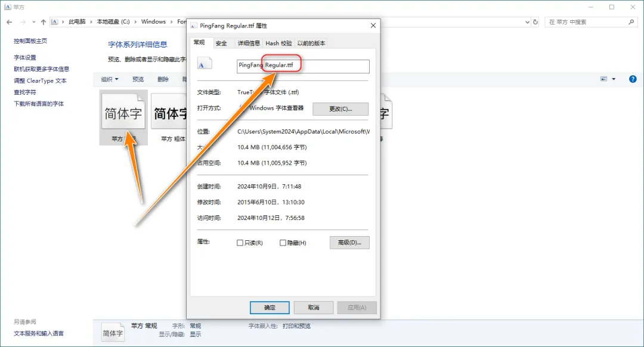The height and width of the screenshot is (347, 644).
Task: Go back with the explorer Back arrow
Action: pos(10,22)
